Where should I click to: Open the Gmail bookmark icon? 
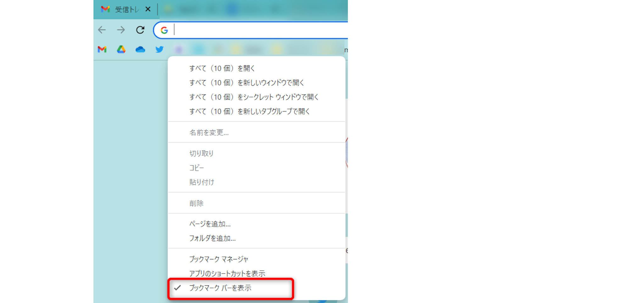(x=102, y=50)
